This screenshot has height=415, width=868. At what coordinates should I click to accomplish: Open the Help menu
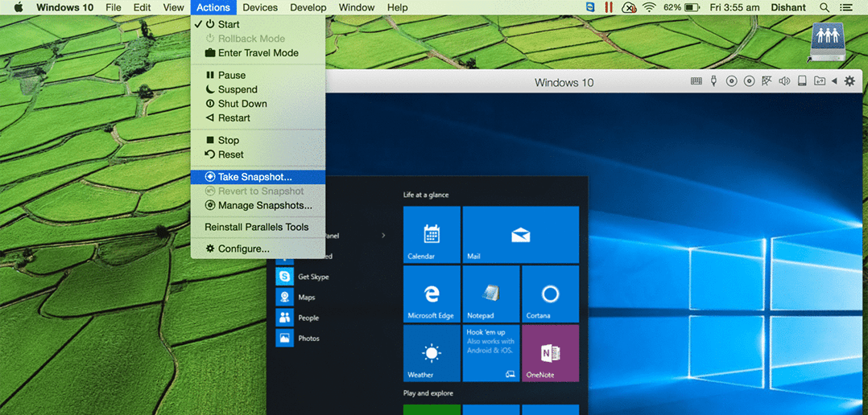click(x=398, y=7)
